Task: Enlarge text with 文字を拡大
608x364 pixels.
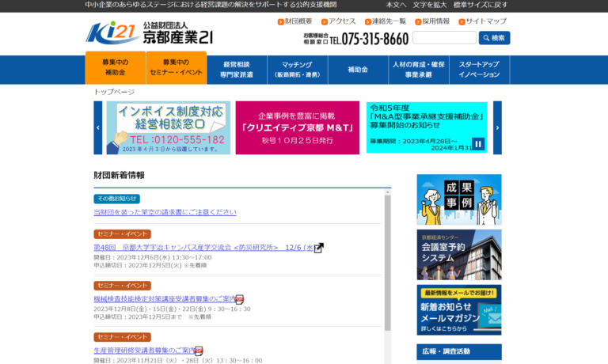Action: pyautogui.click(x=429, y=5)
